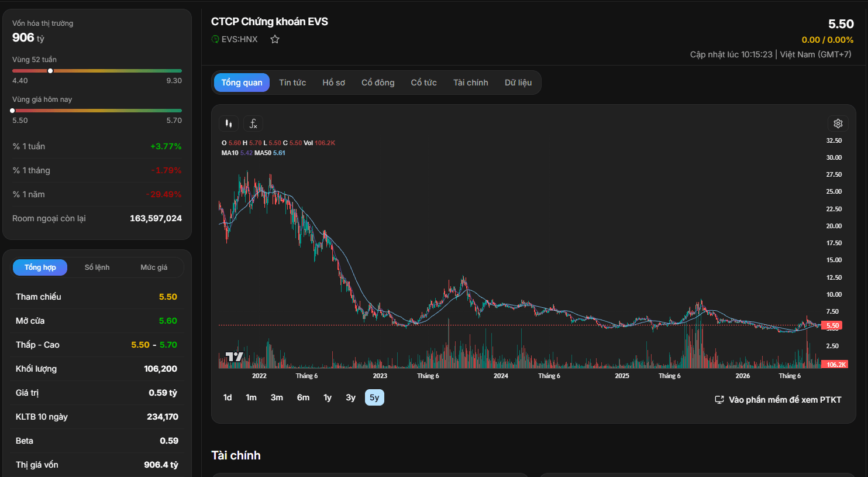This screenshot has width=868, height=477.
Task: Set chart range to 1m
Action: pyautogui.click(x=252, y=397)
